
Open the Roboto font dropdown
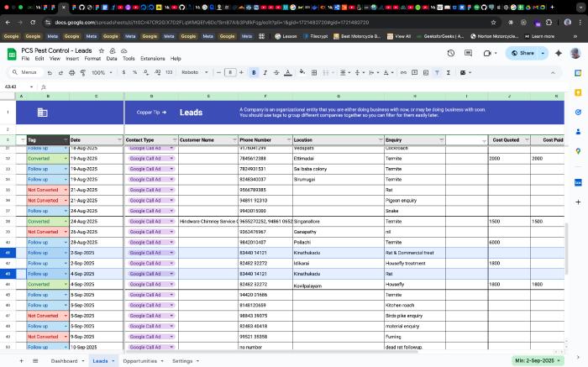[195, 72]
